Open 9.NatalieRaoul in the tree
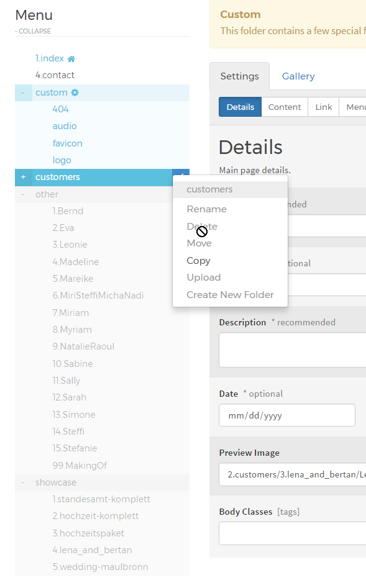366x588 pixels. (83, 346)
